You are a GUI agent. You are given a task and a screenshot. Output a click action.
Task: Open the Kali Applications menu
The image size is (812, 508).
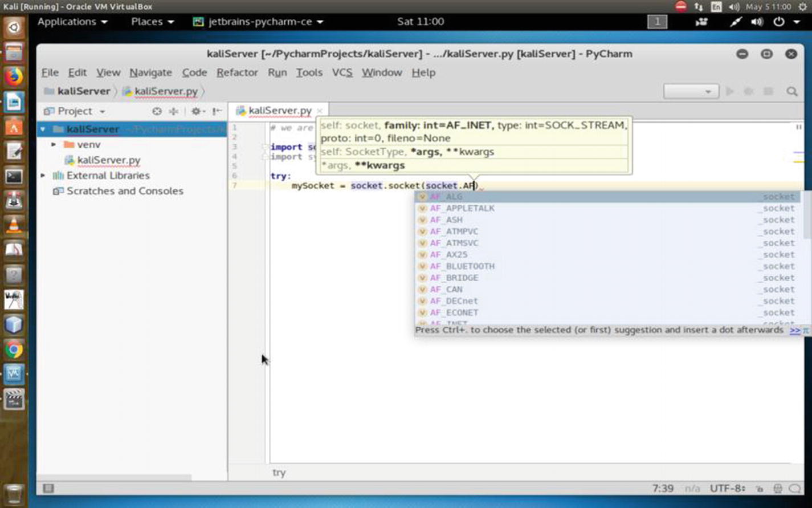coord(72,22)
